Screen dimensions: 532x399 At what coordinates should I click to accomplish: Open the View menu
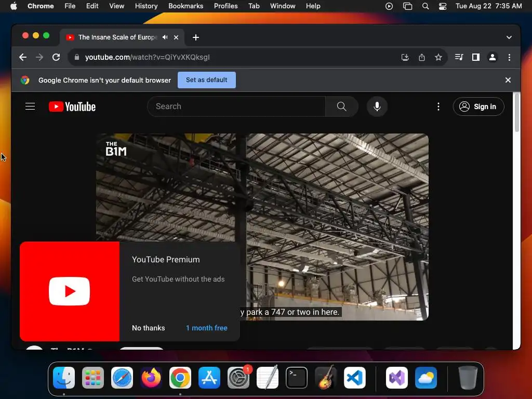click(x=116, y=6)
